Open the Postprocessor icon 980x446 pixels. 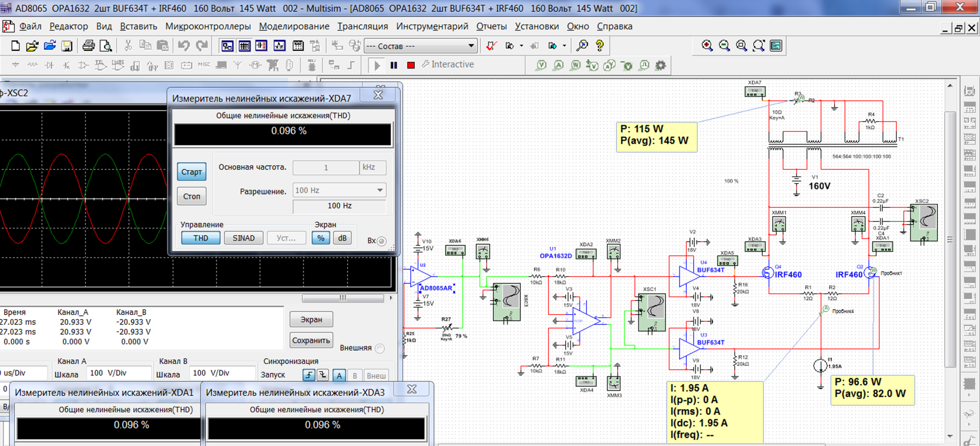(x=298, y=46)
